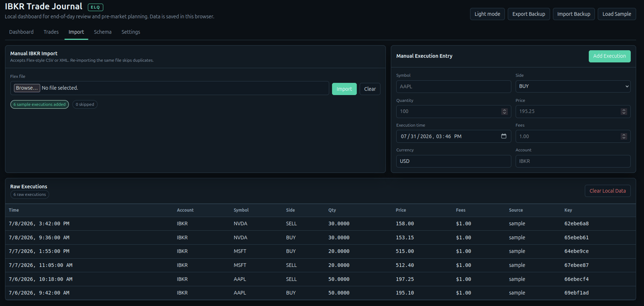
Task: Switch to the Trades tab
Action: point(51,32)
